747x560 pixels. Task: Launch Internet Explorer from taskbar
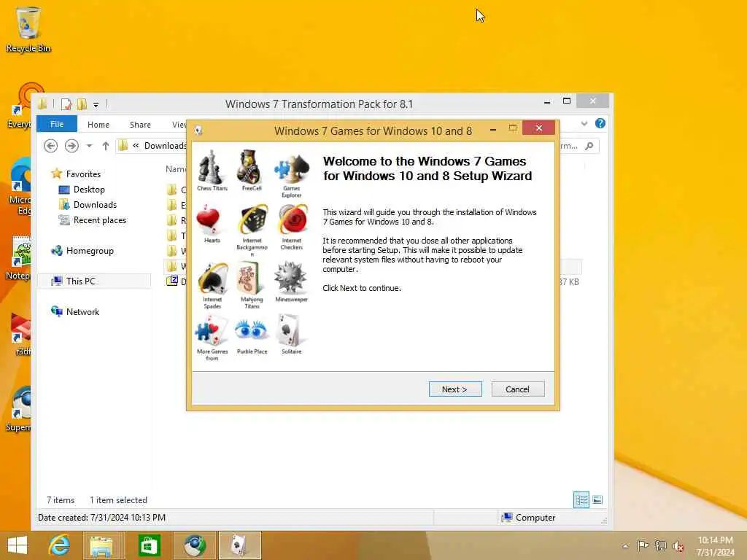click(x=59, y=545)
